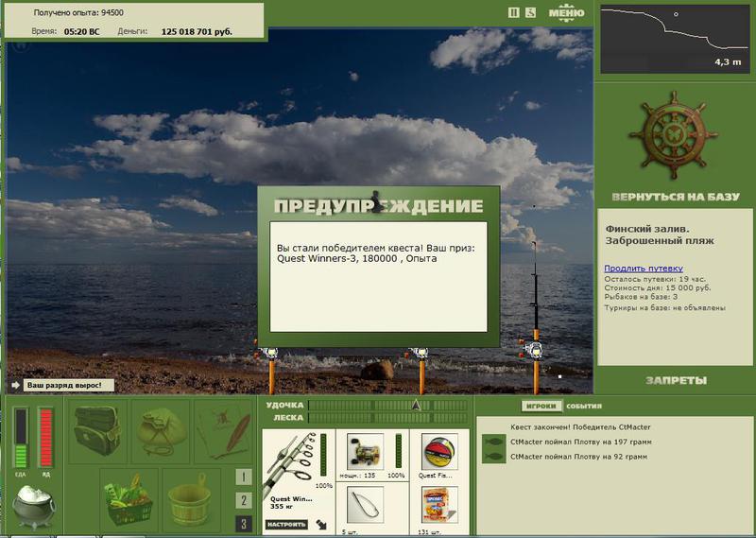Click the CtMacter поймал Плотву на 92 грамм line
This screenshot has width=756, height=538.
click(578, 457)
